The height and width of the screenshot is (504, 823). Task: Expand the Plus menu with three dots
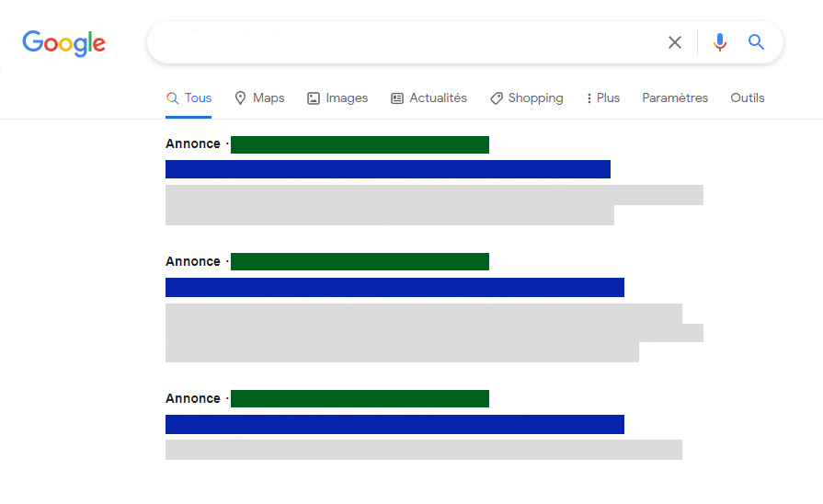[602, 98]
